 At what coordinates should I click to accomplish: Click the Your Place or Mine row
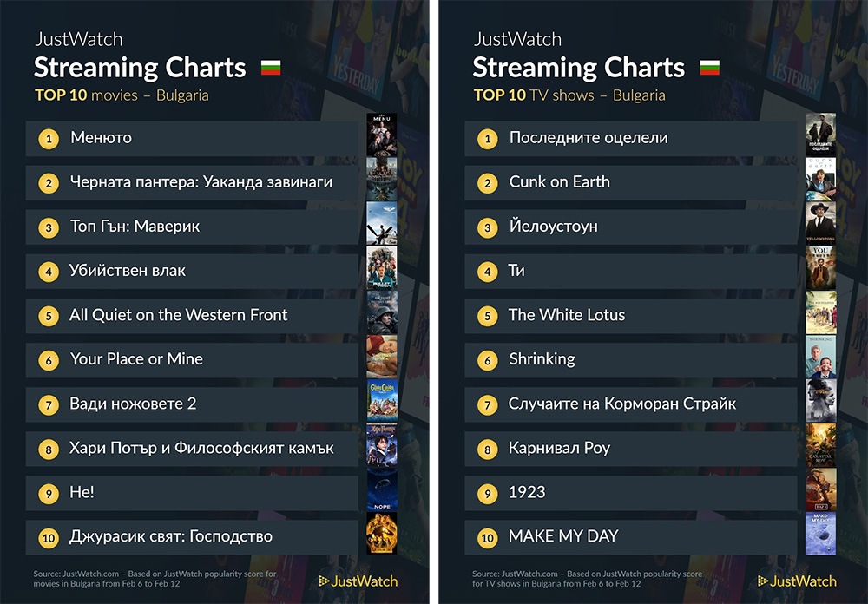[x=192, y=360]
